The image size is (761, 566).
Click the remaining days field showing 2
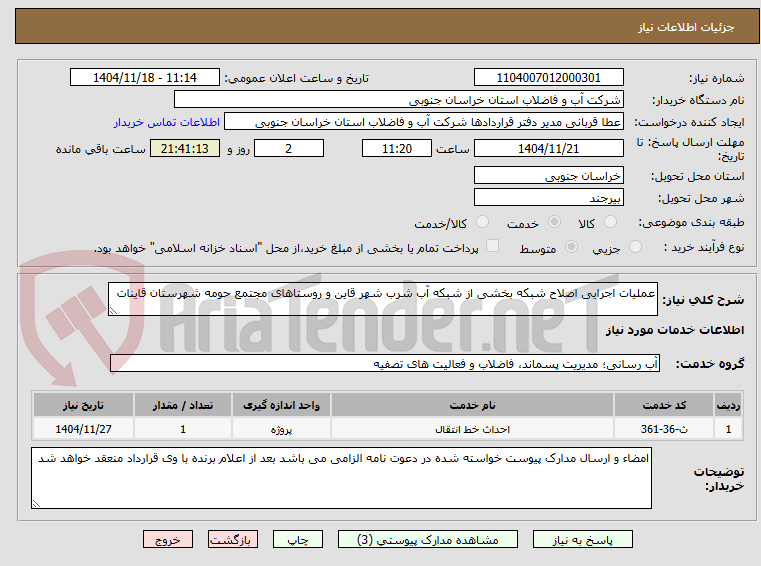(289, 149)
